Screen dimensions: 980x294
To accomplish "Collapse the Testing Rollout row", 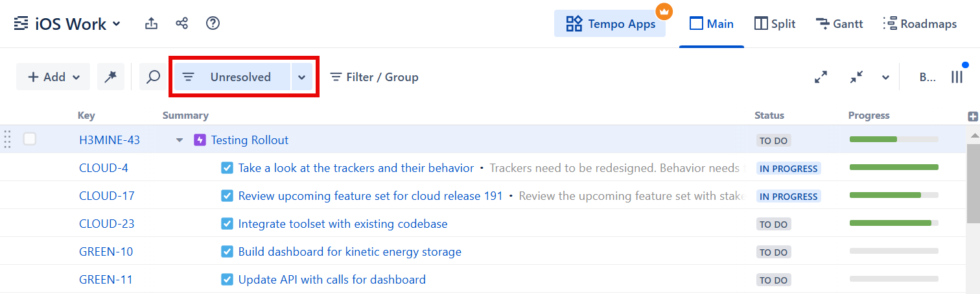I will (180, 140).
